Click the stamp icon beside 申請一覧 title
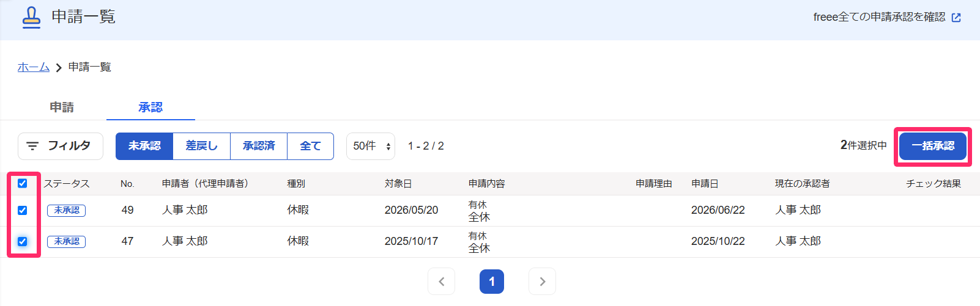Image resolution: width=980 pixels, height=306 pixels. (31, 18)
